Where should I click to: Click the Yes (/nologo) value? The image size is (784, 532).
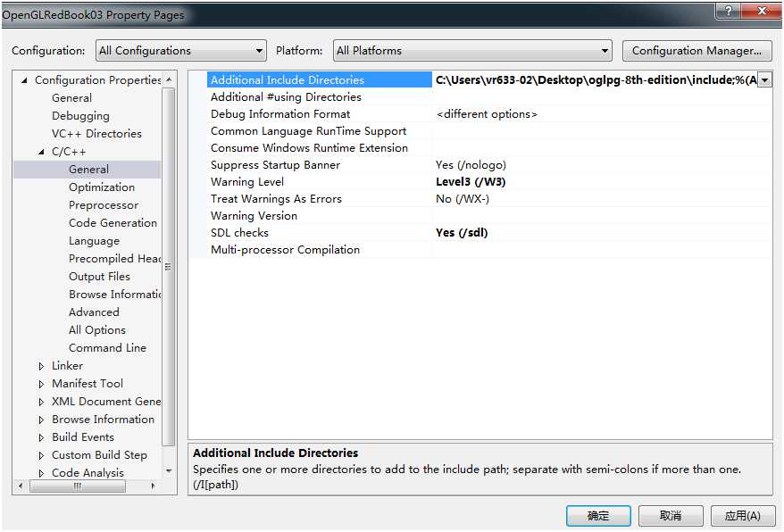[471, 165]
